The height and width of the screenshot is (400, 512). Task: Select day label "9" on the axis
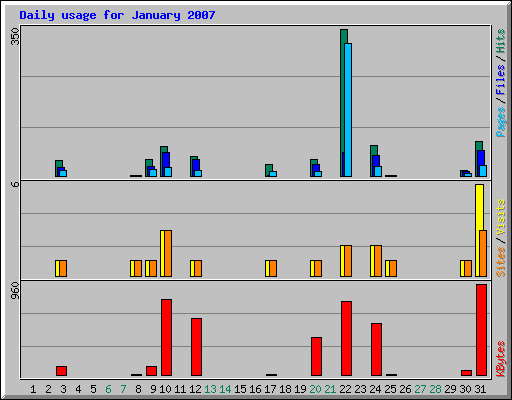click(x=153, y=389)
